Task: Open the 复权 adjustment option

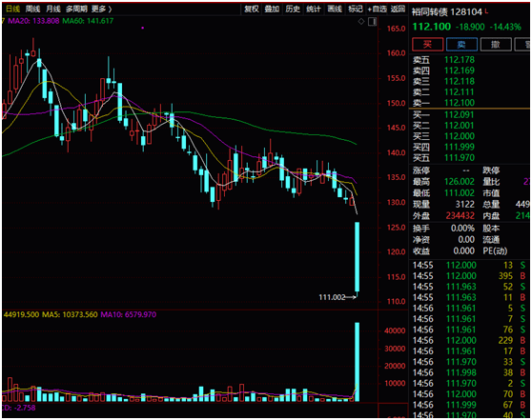Action: [x=252, y=10]
